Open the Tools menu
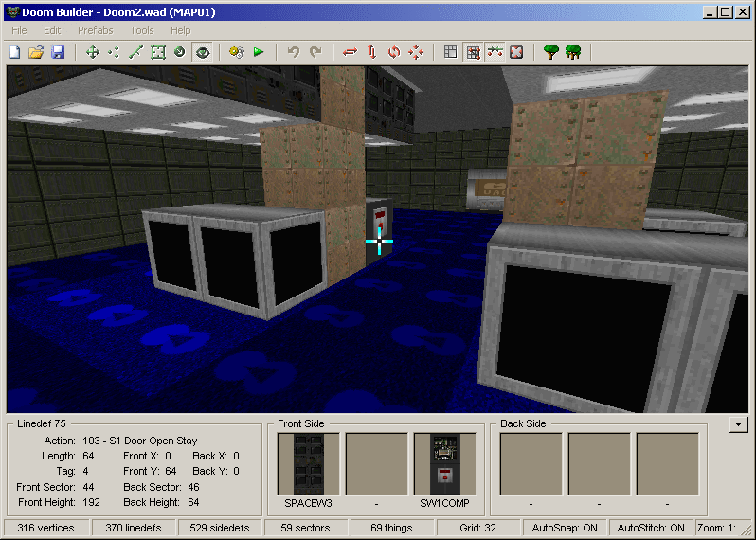This screenshot has height=540, width=756. click(x=142, y=30)
